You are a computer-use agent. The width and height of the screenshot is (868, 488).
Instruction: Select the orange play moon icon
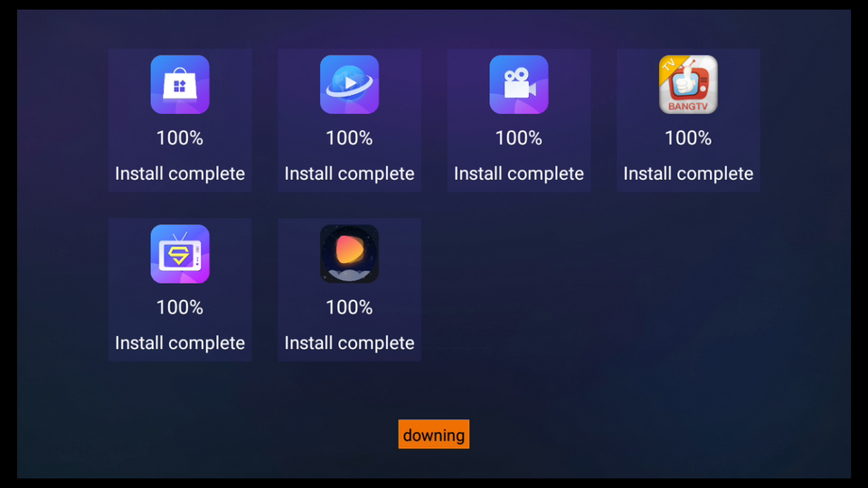tap(349, 254)
